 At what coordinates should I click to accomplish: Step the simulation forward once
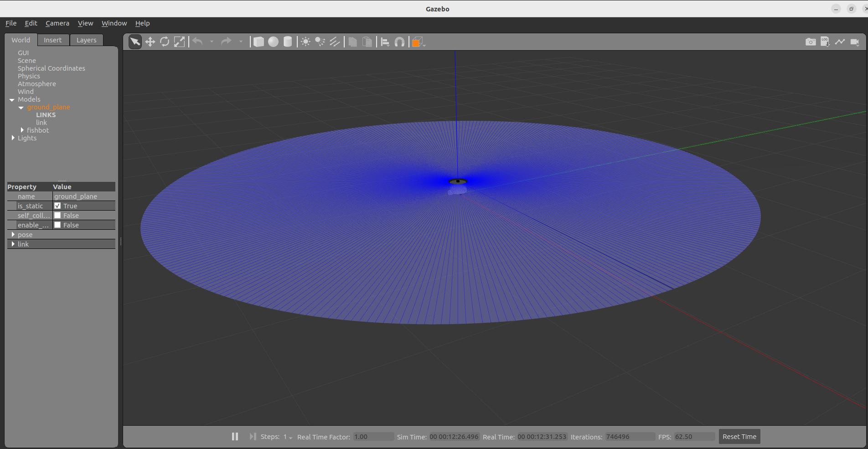tap(253, 436)
